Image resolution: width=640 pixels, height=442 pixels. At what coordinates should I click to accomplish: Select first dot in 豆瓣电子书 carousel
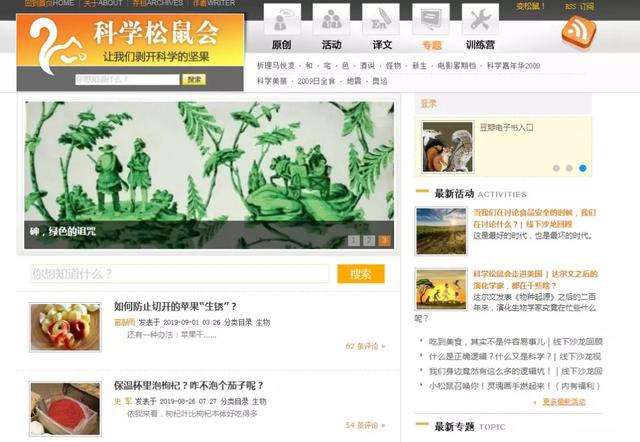pyautogui.click(x=556, y=168)
